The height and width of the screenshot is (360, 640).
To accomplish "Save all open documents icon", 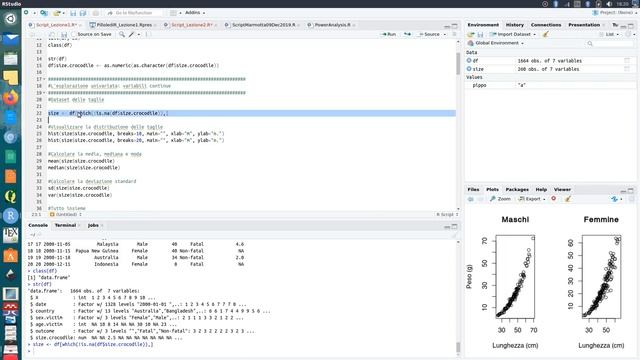I will [83, 13].
